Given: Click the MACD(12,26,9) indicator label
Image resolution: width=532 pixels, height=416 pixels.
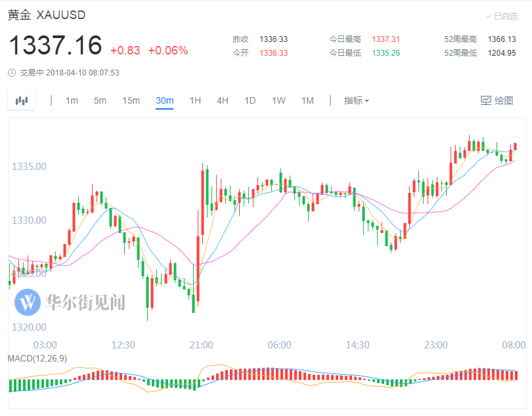Looking at the screenshot, I should (x=37, y=358).
